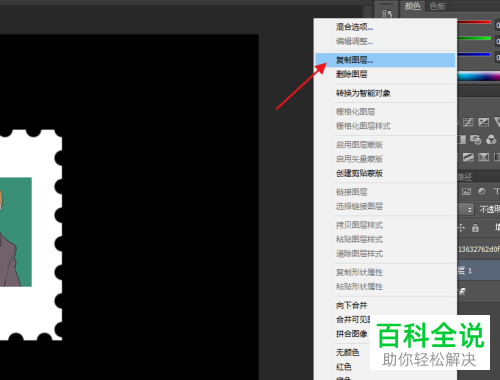Select the layer named 13632762d0f
The image size is (500, 380).
479,249
